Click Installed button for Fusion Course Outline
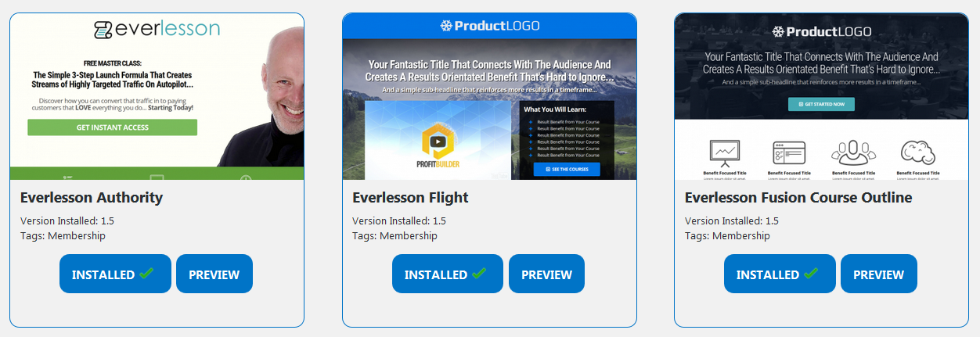This screenshot has height=337, width=980. tap(780, 274)
